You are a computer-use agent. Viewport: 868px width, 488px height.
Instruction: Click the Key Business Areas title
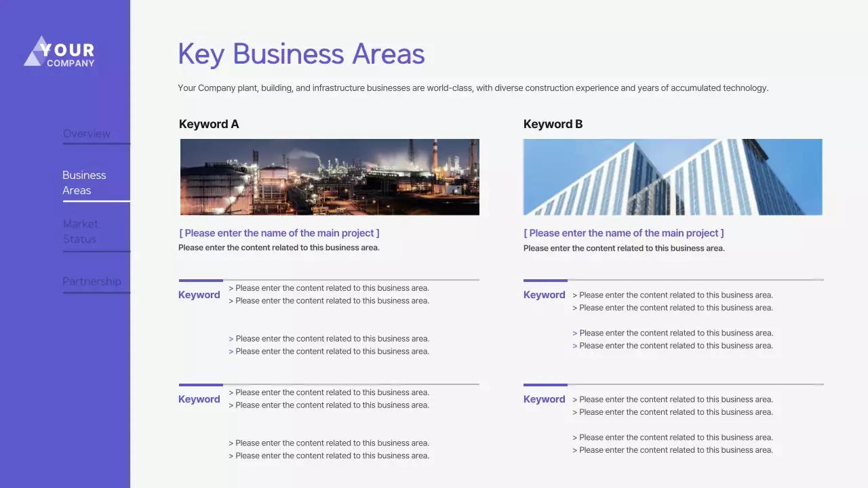301,54
